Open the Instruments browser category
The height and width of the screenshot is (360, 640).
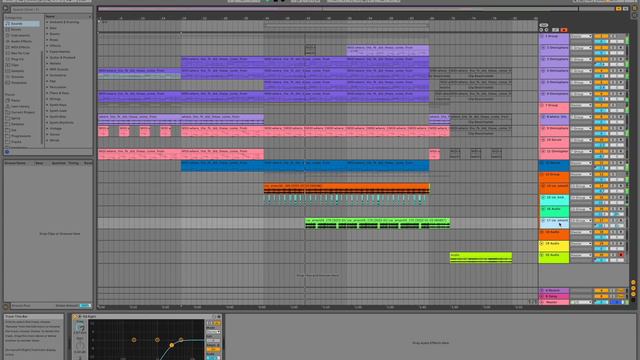point(20,36)
